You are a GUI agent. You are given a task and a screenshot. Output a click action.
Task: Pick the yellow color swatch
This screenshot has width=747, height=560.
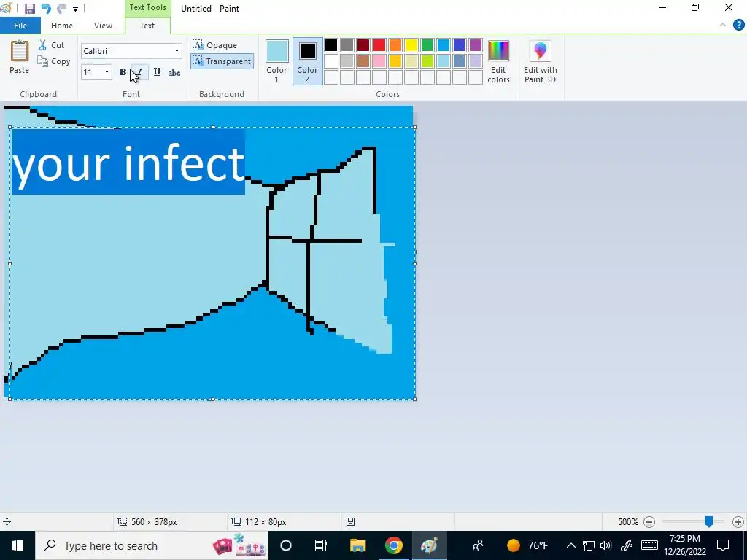(411, 45)
